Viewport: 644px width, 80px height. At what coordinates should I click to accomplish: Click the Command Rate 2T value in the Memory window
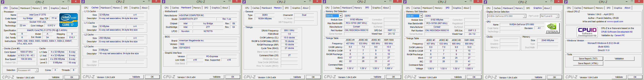click(289, 55)
